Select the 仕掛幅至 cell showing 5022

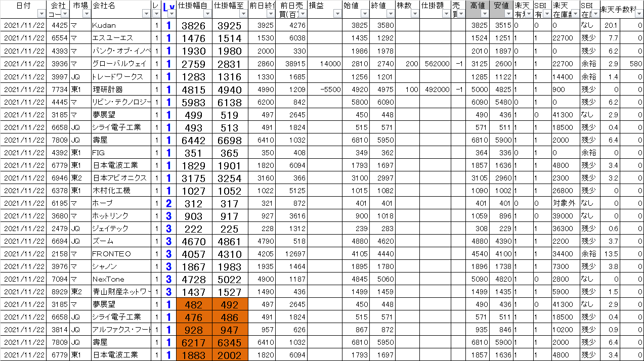pos(230,279)
